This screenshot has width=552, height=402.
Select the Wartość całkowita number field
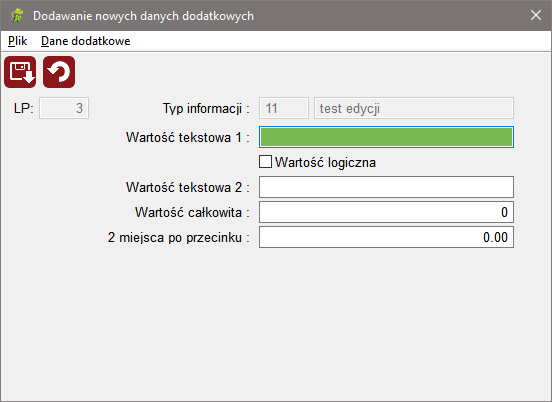tap(386, 212)
